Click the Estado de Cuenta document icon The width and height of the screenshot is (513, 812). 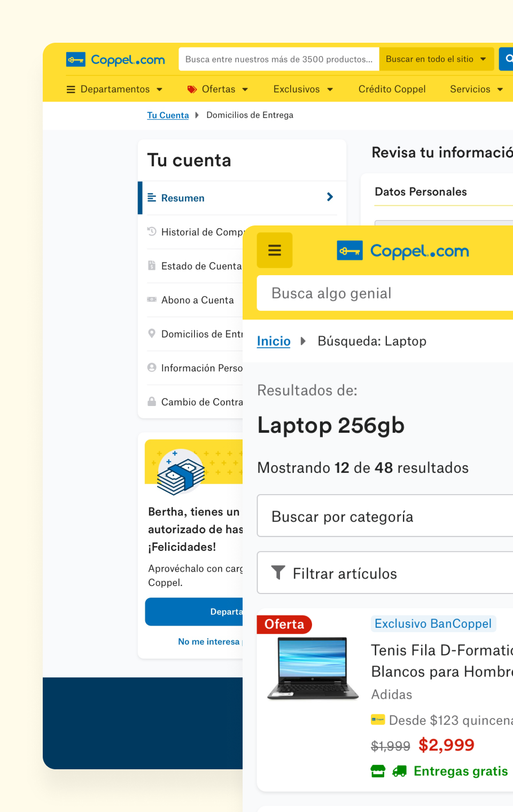pyautogui.click(x=152, y=266)
